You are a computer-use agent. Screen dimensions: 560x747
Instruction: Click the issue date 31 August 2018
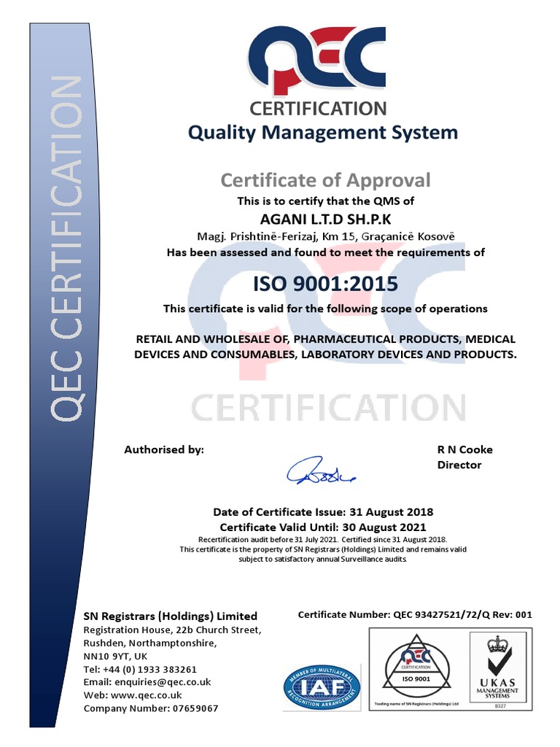tap(392, 512)
